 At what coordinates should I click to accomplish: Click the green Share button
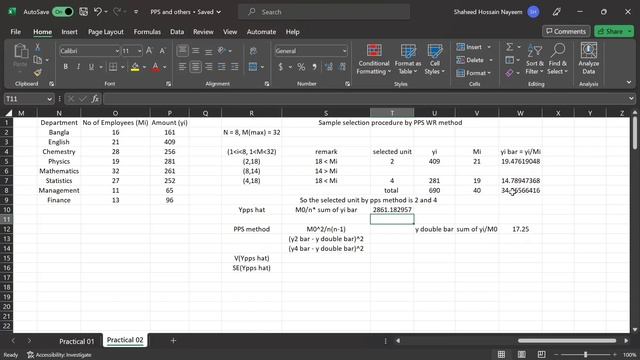(611, 31)
